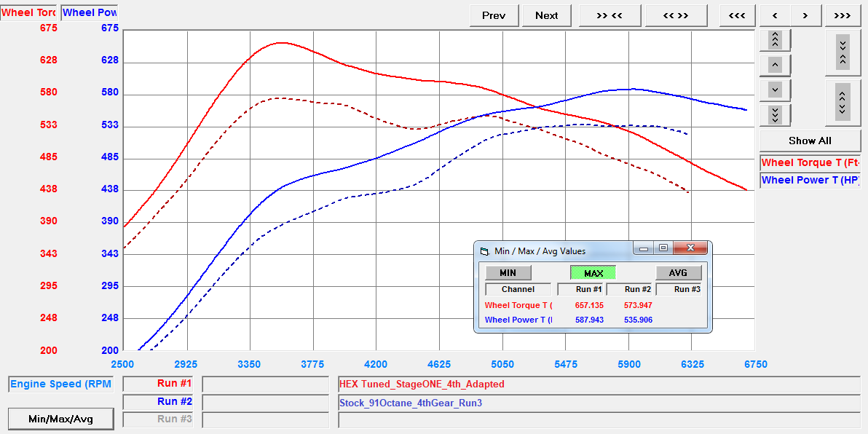Viewport: 868px width, 434px height.
Task: Click the double down-chevron axis scale icon
Action: [x=775, y=114]
